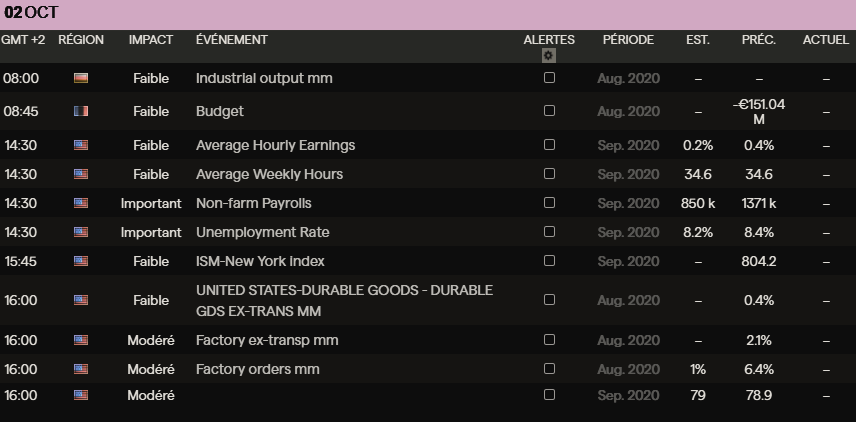Click the US flag for Unemployment Rate
This screenshot has height=422, width=856.
click(81, 232)
